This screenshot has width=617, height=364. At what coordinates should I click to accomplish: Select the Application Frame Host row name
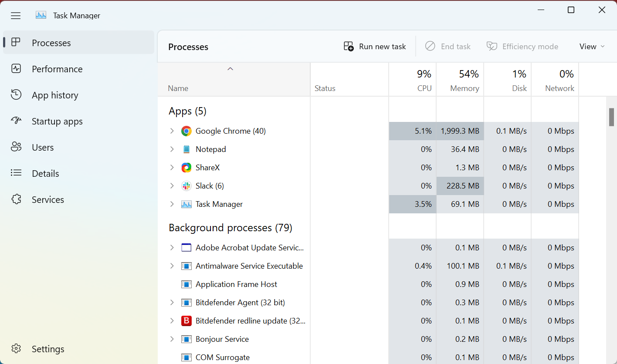coord(237,284)
